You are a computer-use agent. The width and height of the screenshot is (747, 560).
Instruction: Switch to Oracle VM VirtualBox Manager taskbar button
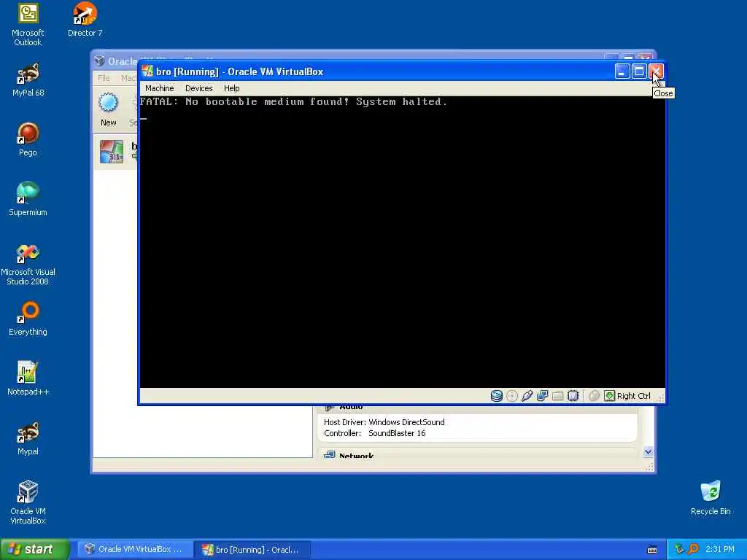coord(135,550)
